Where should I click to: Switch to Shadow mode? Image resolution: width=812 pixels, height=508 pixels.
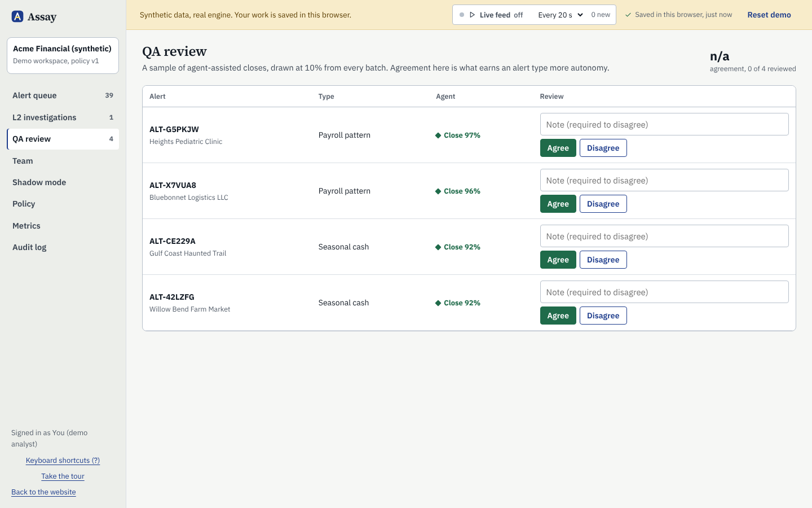(63, 182)
